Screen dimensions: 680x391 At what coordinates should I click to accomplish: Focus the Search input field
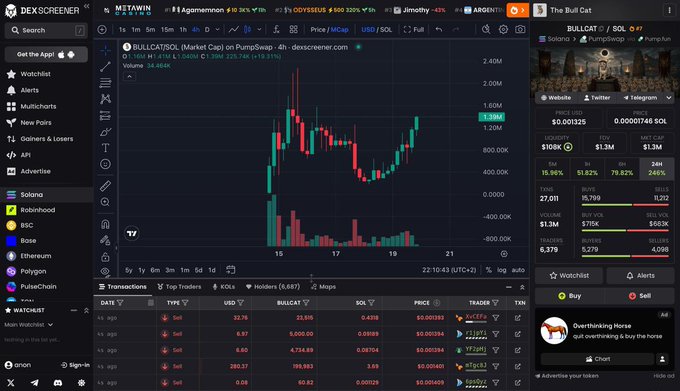click(46, 30)
